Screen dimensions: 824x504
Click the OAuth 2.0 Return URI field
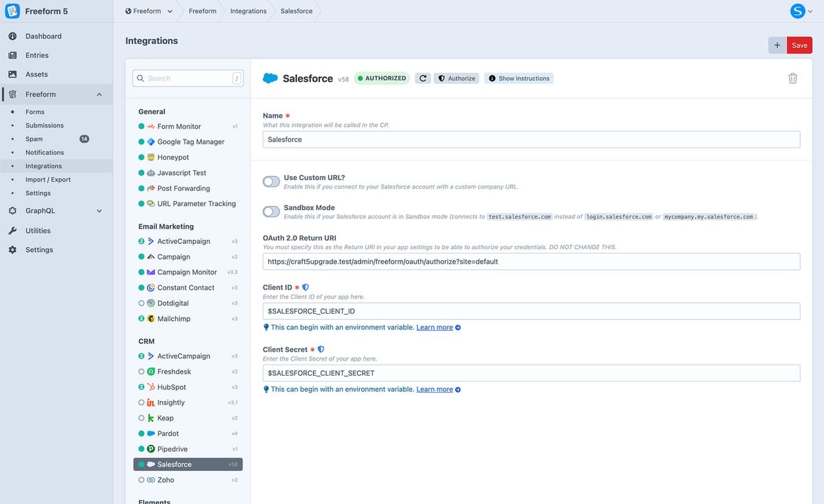(x=531, y=262)
